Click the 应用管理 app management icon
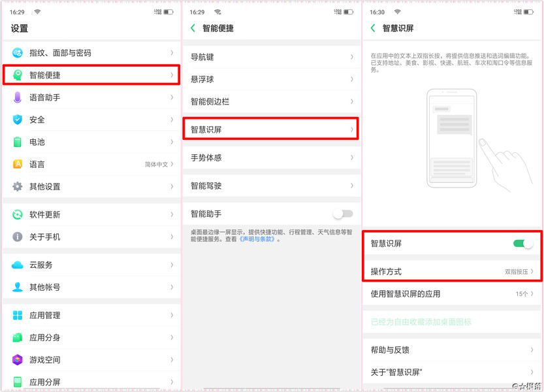Screen dimensions: 544x392 pos(18,316)
